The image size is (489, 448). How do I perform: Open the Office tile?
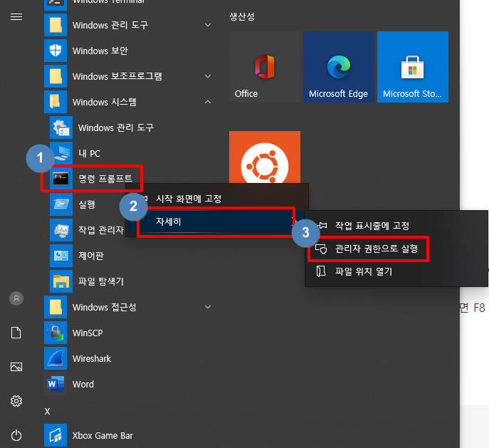(x=265, y=67)
